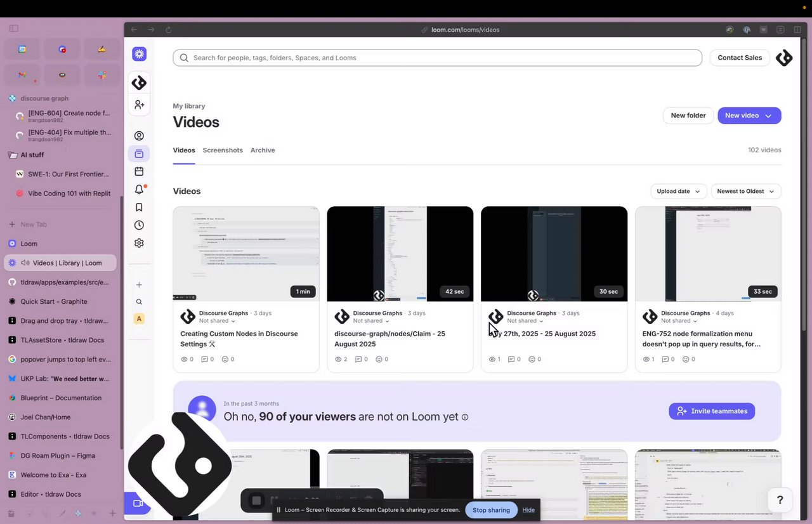The height and width of the screenshot is (524, 812).
Task: Click the Invite teammates button
Action: (712, 411)
